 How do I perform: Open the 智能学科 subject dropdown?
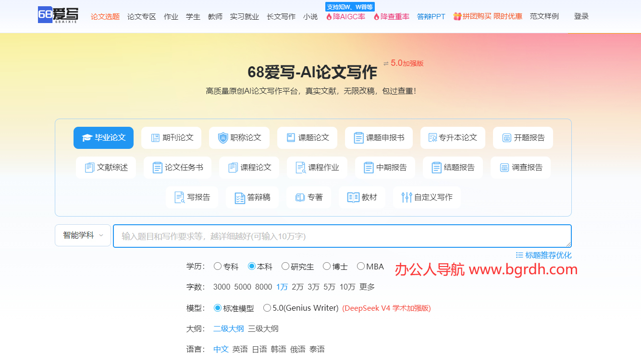pyautogui.click(x=83, y=235)
